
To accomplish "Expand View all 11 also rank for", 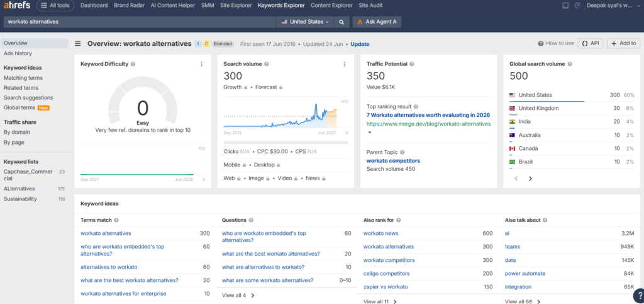I will click(380, 301).
